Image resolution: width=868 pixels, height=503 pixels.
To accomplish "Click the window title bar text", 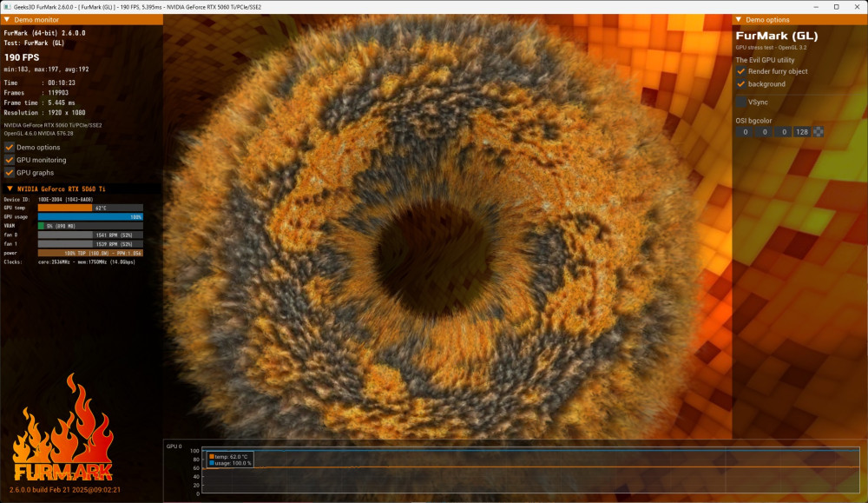I will coord(137,7).
